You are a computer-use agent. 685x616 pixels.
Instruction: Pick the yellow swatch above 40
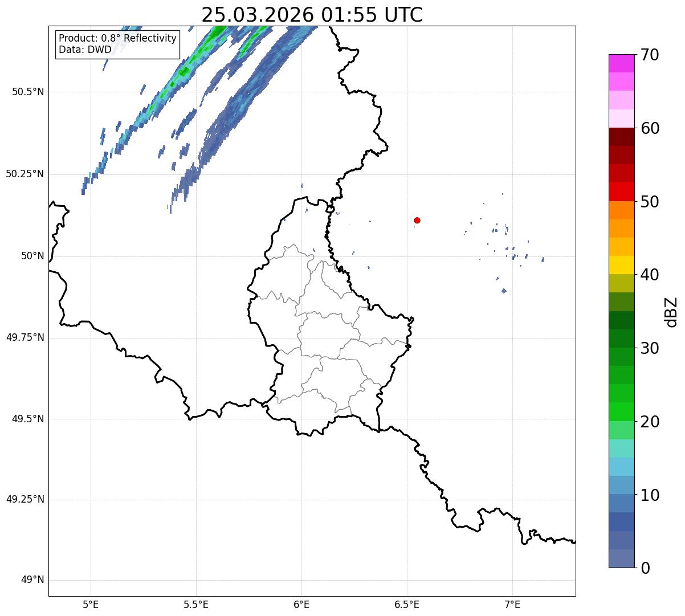pyautogui.click(x=621, y=266)
